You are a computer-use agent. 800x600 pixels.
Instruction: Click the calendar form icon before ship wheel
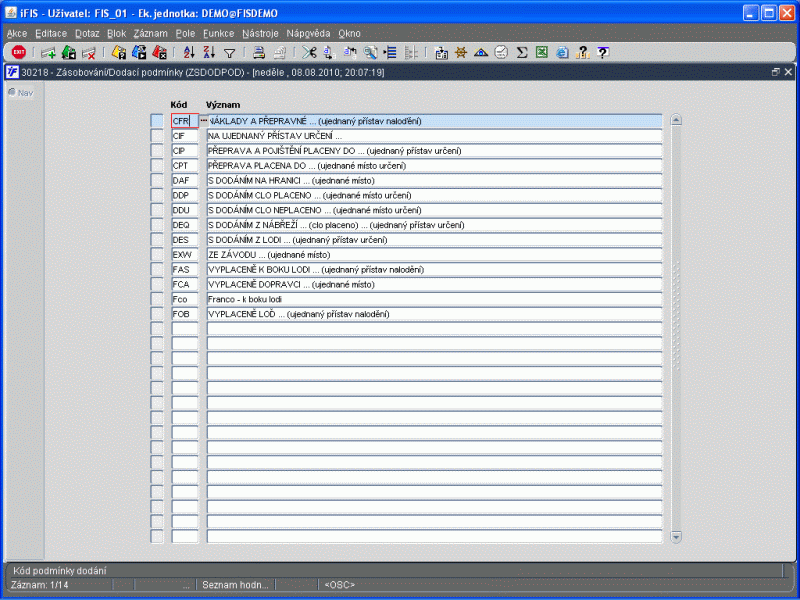click(x=441, y=52)
